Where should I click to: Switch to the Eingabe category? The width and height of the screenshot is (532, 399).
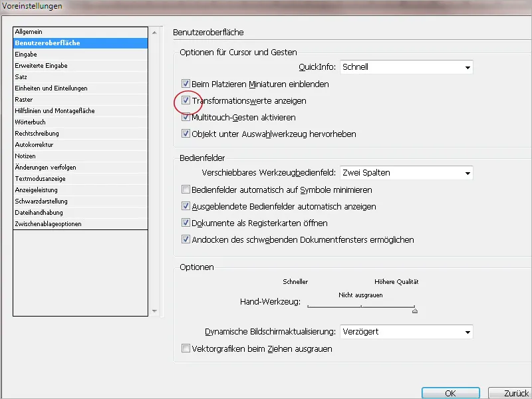[x=80, y=55]
